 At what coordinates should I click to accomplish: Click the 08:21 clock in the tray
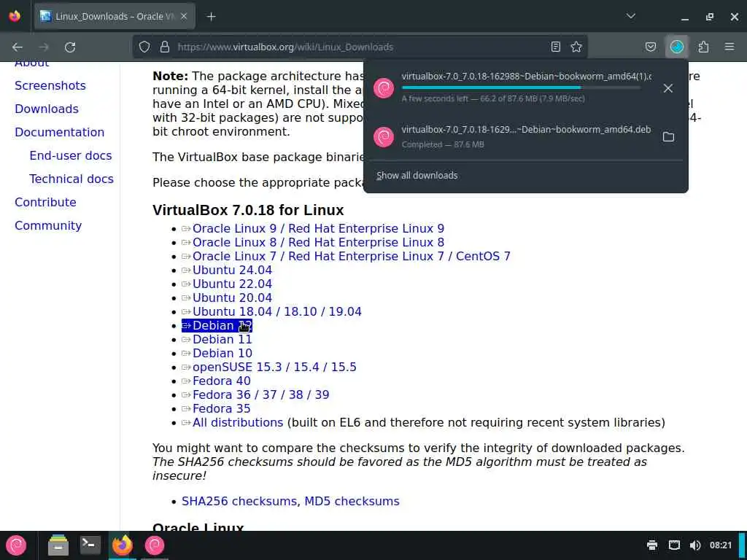pyautogui.click(x=720, y=545)
